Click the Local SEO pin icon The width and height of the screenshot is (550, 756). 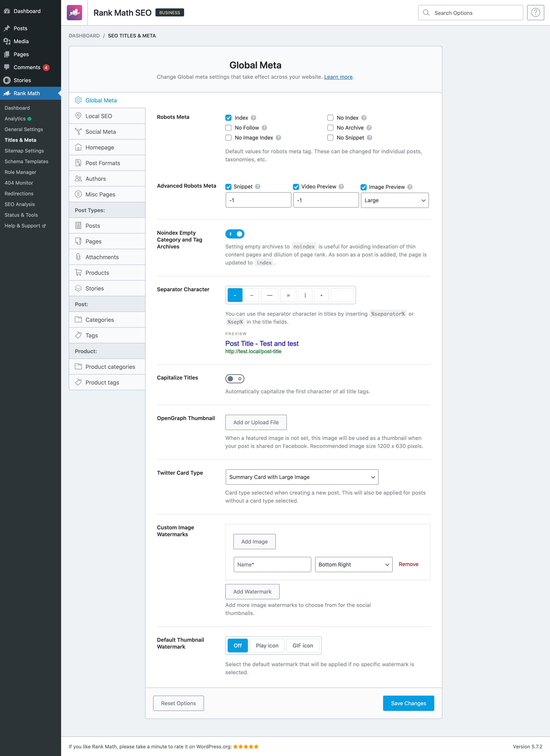tap(78, 116)
